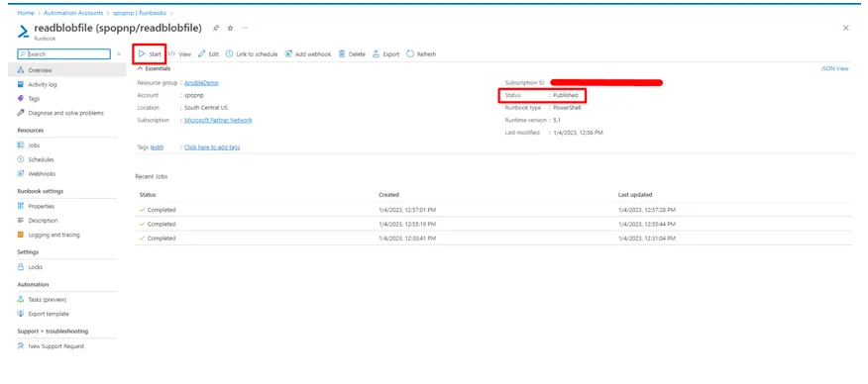
Task: Go to spopnp | Runbooks breadcrumb
Action: click(x=140, y=13)
